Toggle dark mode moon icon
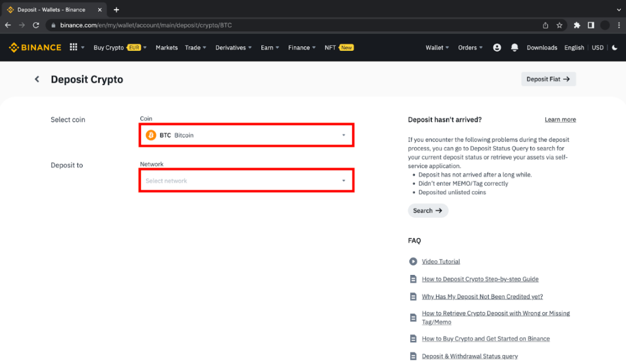Viewport: 626px width, 364px height. [615, 48]
